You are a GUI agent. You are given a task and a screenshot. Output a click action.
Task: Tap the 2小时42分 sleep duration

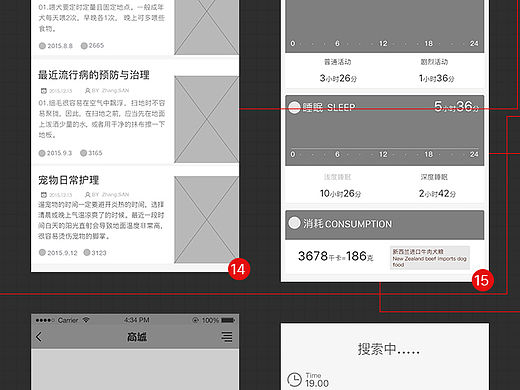click(437, 194)
